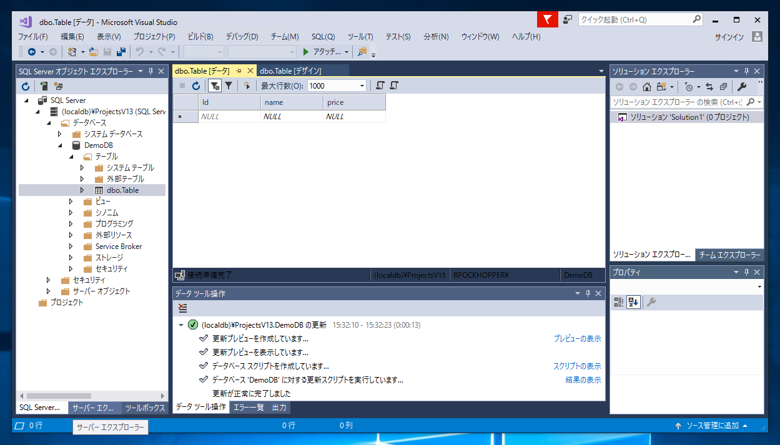Screen dimensions: 780x445
Task: Toggle the sort and filter dataset icon
Action: tap(214, 86)
